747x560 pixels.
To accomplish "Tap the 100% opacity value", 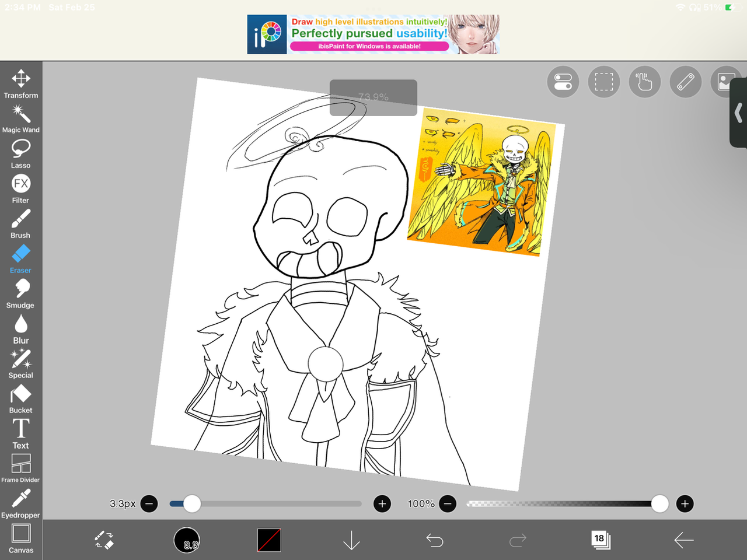I will pyautogui.click(x=421, y=503).
